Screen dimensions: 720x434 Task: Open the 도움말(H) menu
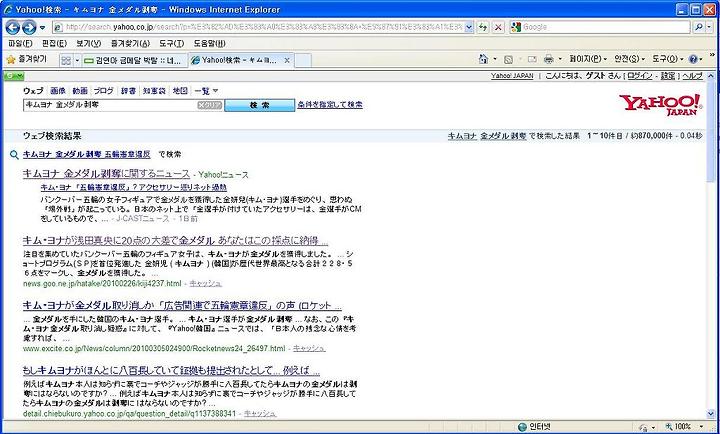coord(209,44)
